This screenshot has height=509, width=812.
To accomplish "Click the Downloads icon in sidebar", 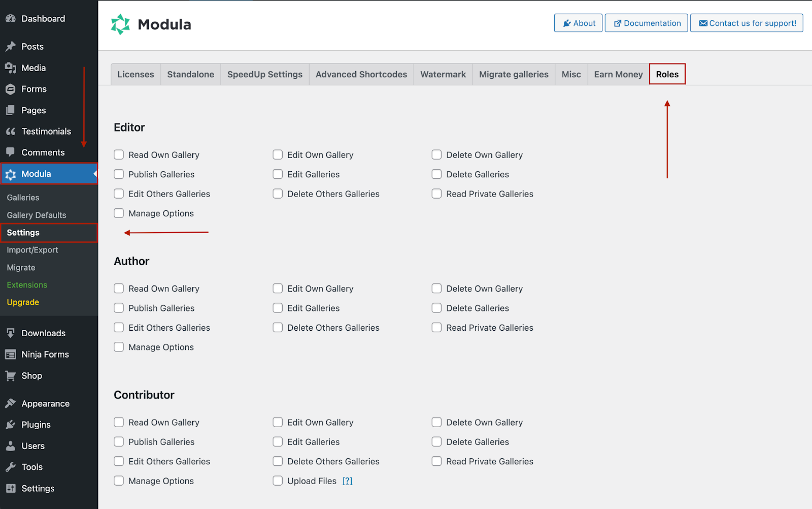I will click(x=11, y=333).
